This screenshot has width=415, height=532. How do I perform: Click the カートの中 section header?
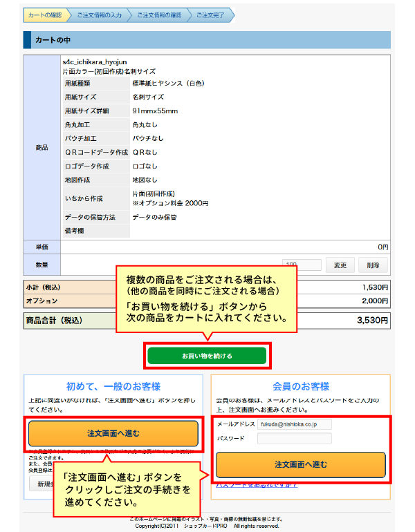tap(207, 41)
